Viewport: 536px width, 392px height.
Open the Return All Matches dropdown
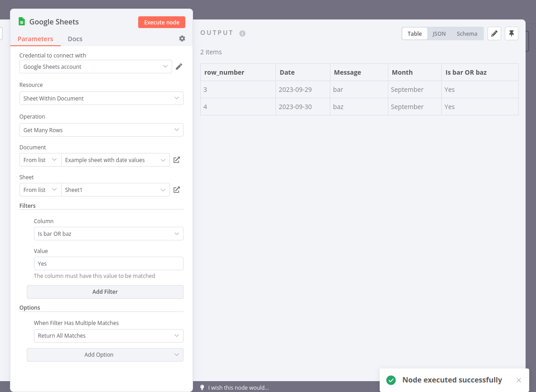coord(108,336)
